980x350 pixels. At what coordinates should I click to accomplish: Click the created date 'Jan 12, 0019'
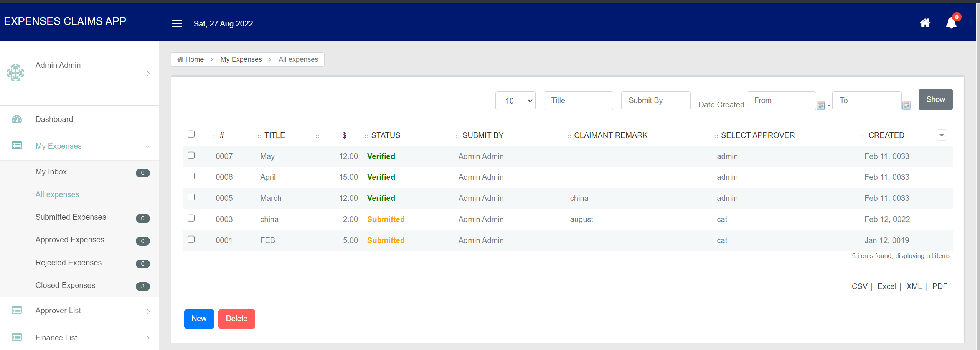tap(887, 240)
